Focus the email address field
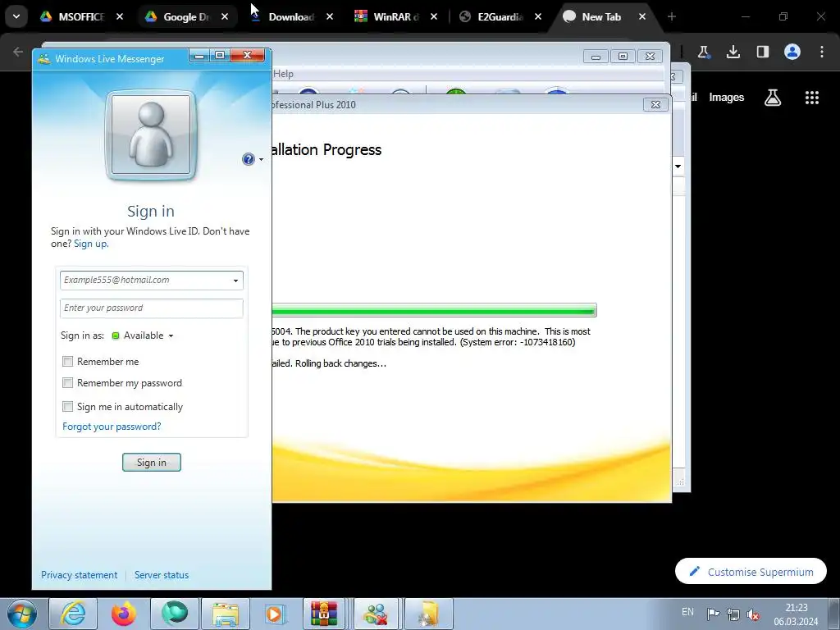This screenshot has height=630, width=840. (x=152, y=281)
